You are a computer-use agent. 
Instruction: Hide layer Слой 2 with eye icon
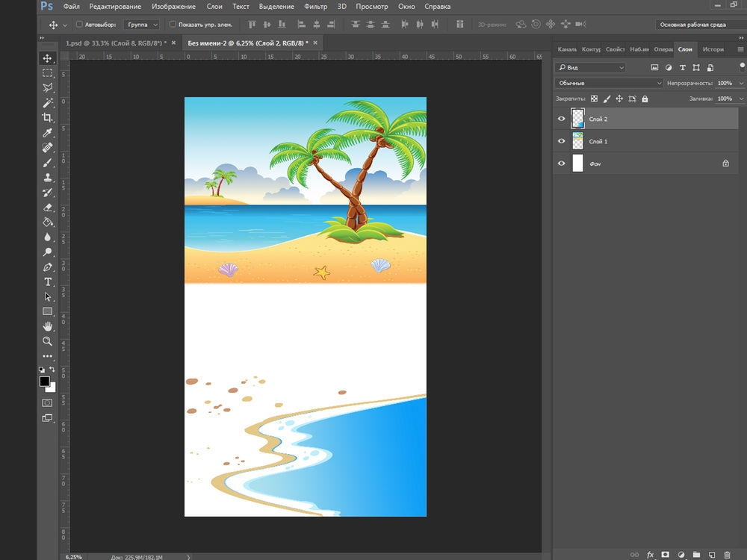tap(562, 119)
